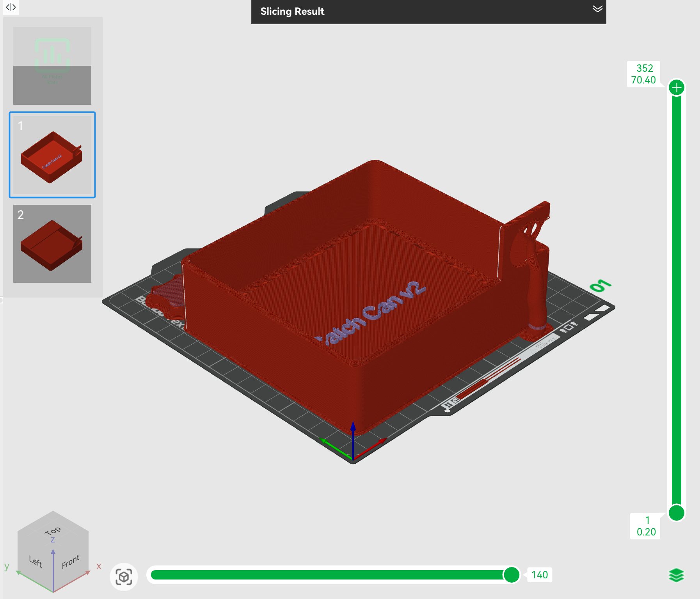This screenshot has height=599, width=700.
Task: Click the Catch Can v2 text on model
Action: tap(375, 311)
